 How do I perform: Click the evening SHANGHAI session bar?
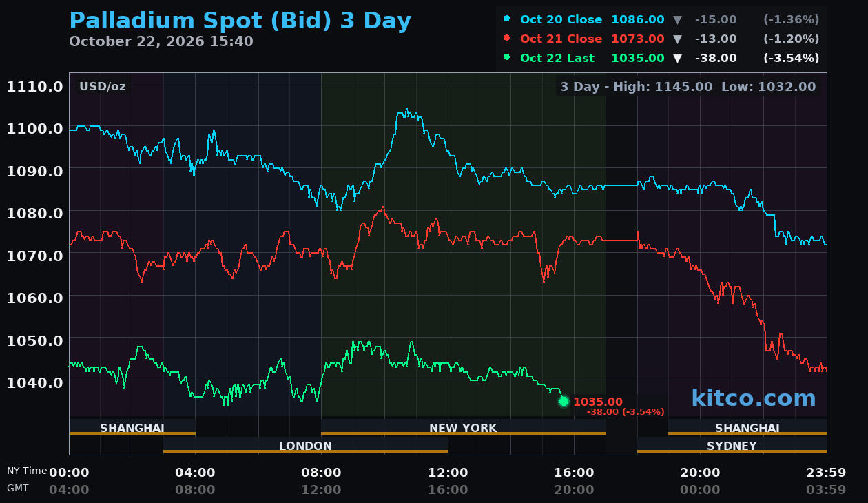[747, 428]
